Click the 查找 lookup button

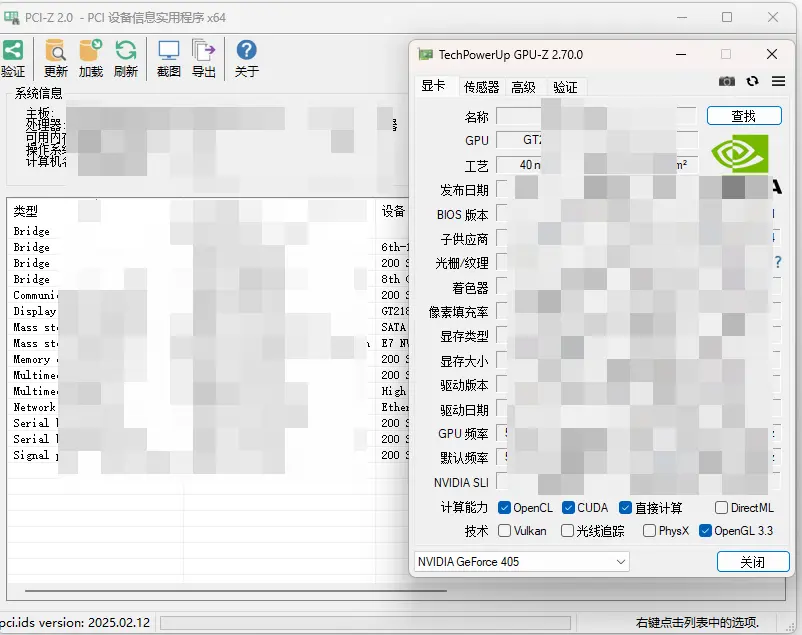point(744,116)
